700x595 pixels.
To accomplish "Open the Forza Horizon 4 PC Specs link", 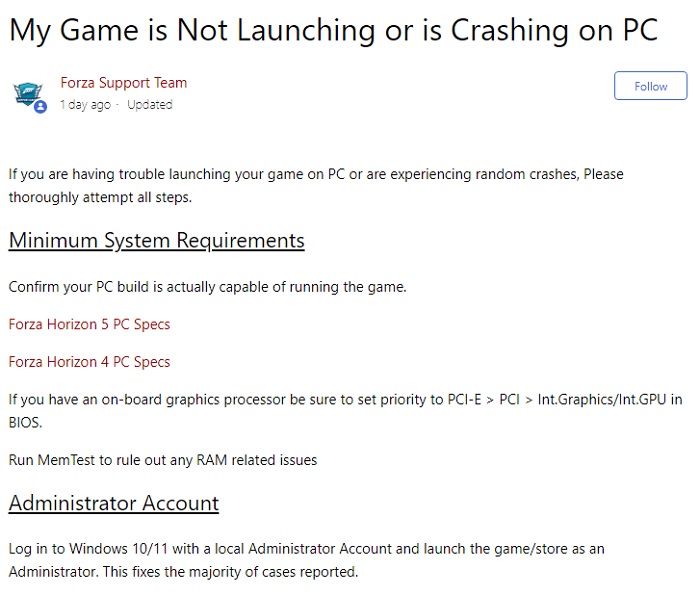I will (x=89, y=362).
